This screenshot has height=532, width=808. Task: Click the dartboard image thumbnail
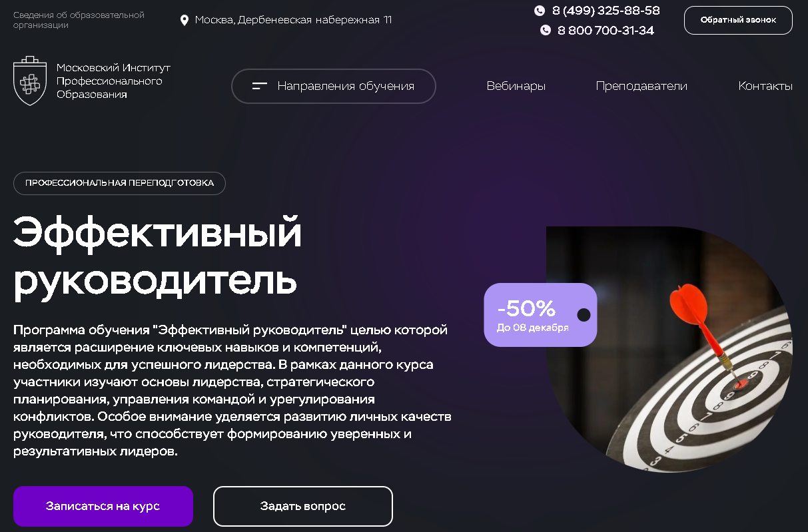669,350
